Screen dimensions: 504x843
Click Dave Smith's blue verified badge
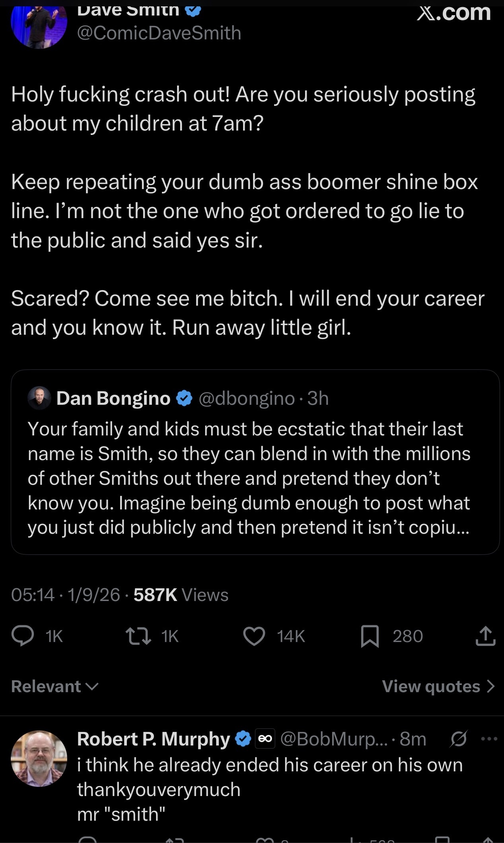[193, 10]
